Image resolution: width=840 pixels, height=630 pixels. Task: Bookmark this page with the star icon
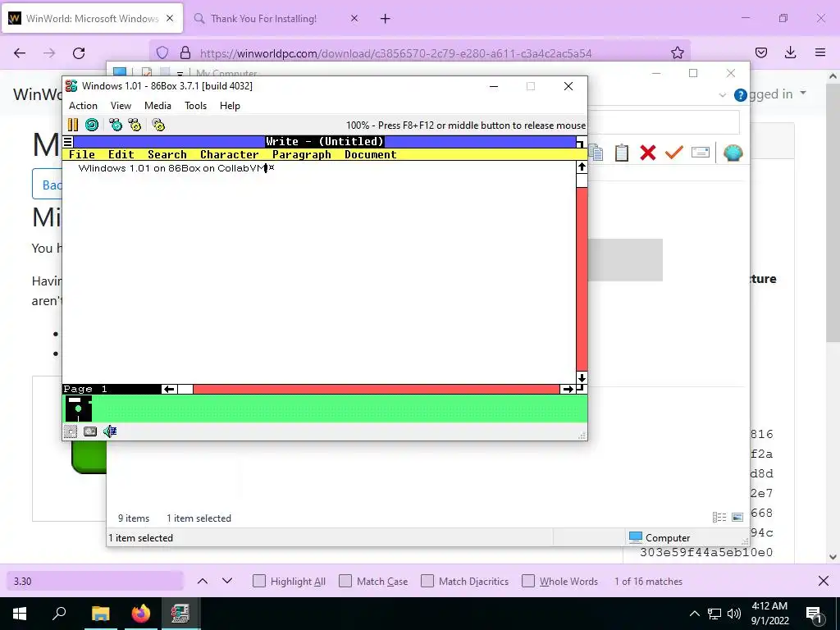point(677,52)
